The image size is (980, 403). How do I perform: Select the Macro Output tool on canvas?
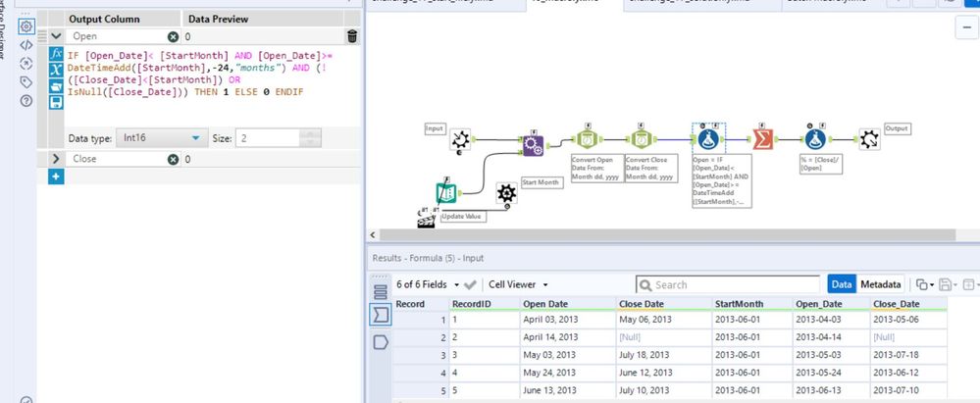(869, 139)
